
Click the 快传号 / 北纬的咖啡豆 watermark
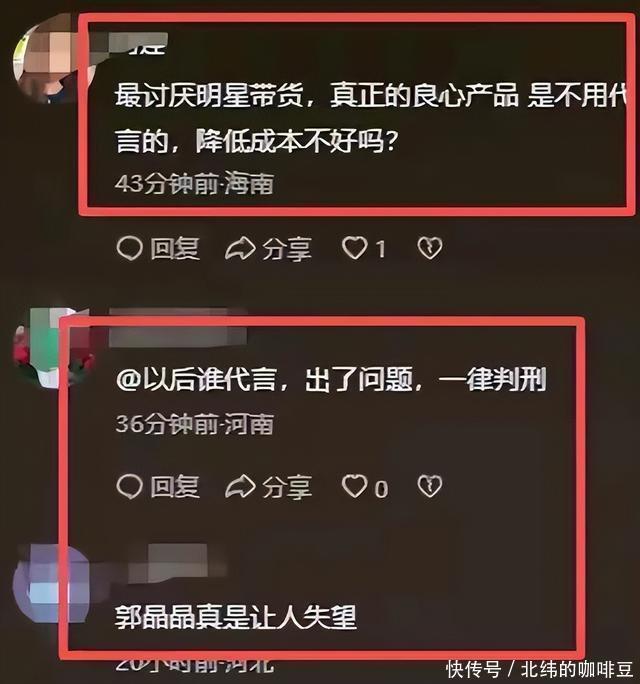(539, 669)
